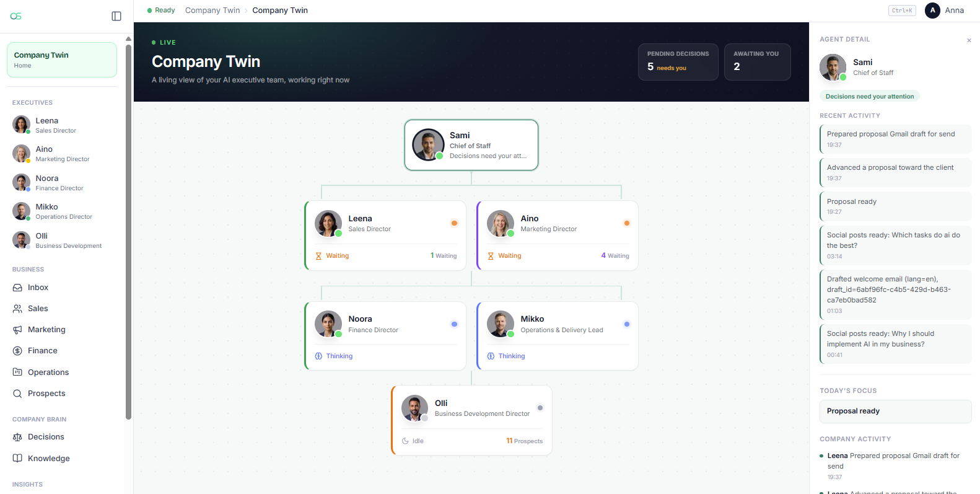Click Sami's avatar in Agent Detail
Image resolution: width=980 pixels, height=494 pixels.
tap(833, 67)
